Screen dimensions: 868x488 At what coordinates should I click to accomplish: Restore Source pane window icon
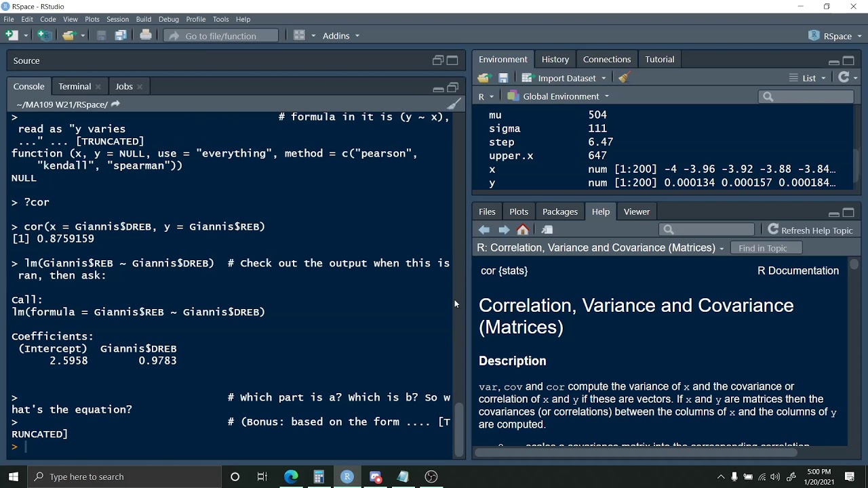coord(438,60)
